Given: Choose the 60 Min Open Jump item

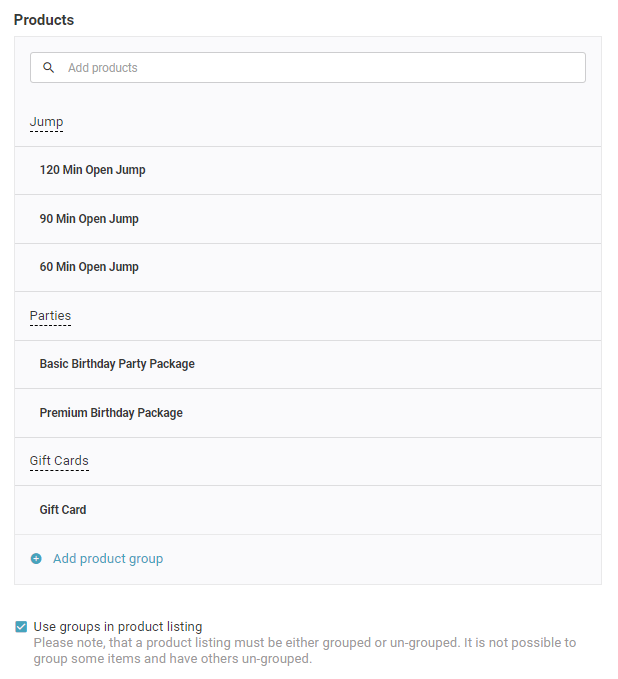Looking at the screenshot, I should coord(89,267).
